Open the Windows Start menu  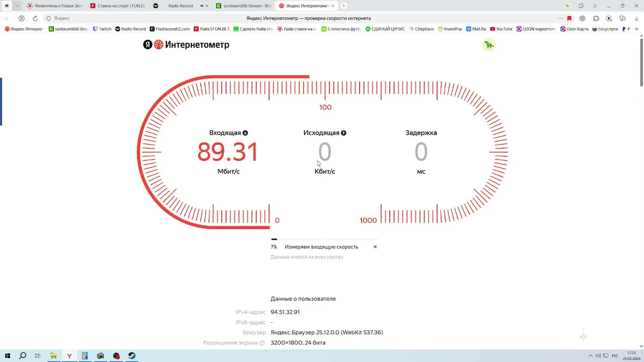[7, 356]
